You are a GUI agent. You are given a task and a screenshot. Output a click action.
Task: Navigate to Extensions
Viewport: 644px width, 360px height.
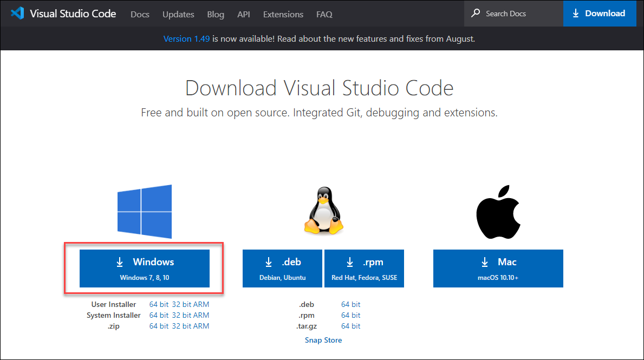[283, 15]
